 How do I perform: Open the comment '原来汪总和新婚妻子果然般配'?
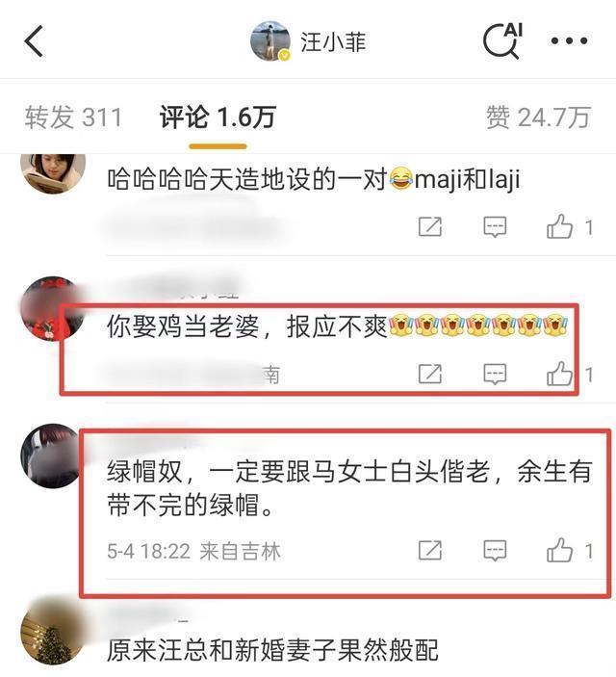coord(272,650)
